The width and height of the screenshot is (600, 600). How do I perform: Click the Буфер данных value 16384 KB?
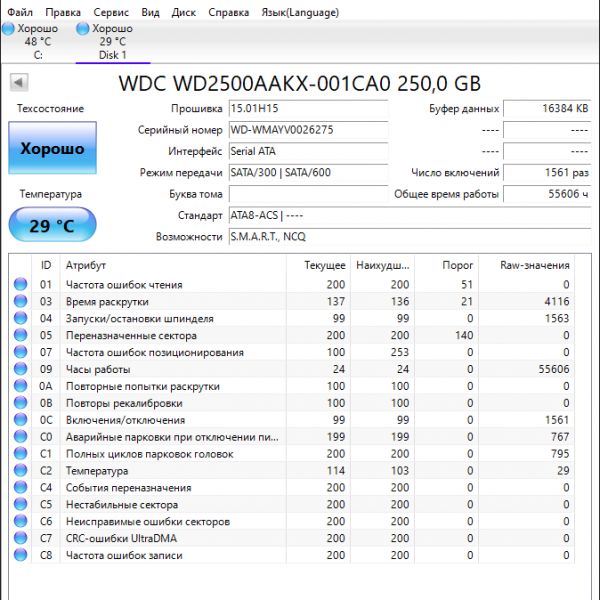(547, 108)
